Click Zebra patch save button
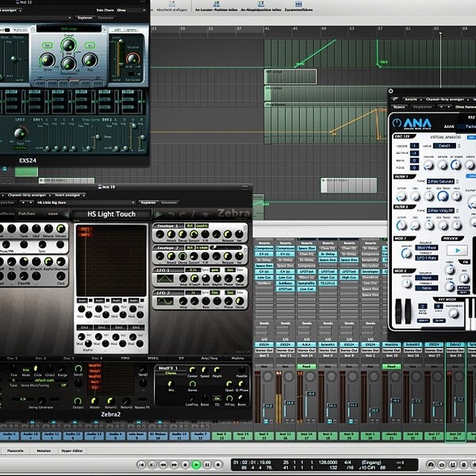Image resolution: width=476 pixels, height=476 pixels. point(53,213)
